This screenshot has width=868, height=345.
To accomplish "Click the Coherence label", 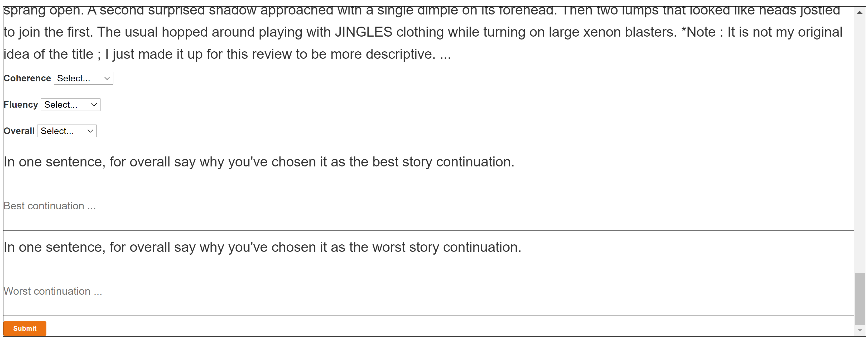I will coord(27,78).
